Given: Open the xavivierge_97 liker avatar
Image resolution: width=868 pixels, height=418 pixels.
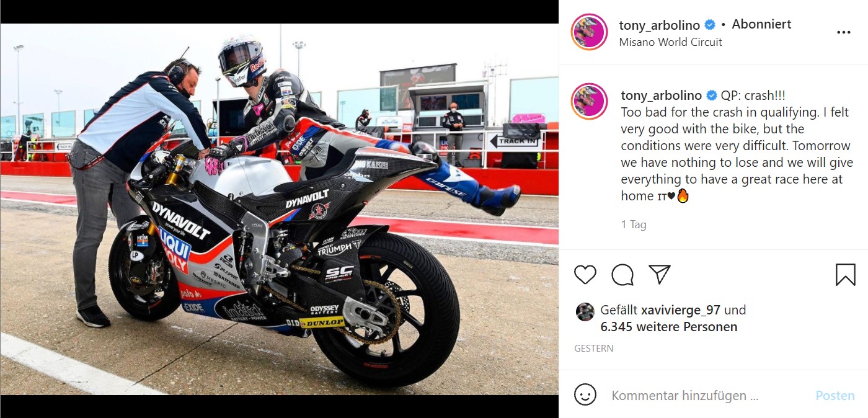Looking at the screenshot, I should 585,311.
